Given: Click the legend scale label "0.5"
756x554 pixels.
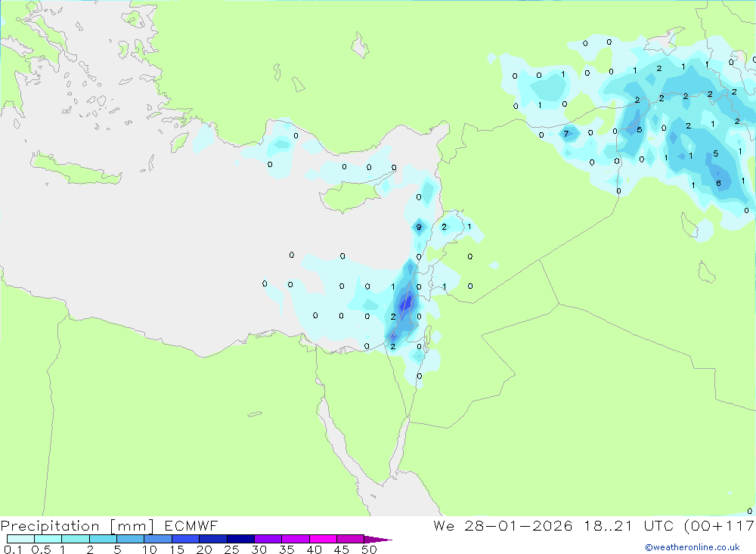Looking at the screenshot, I should point(41,549).
